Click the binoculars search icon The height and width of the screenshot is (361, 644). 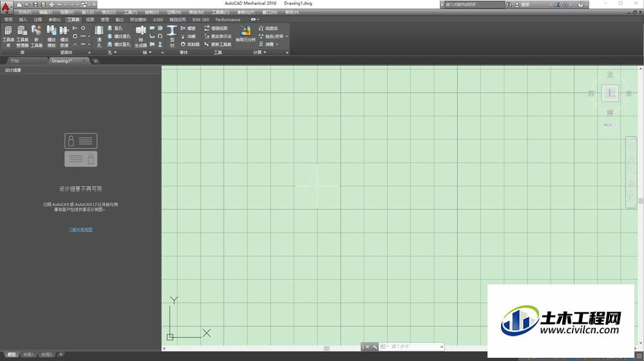pos(509,5)
